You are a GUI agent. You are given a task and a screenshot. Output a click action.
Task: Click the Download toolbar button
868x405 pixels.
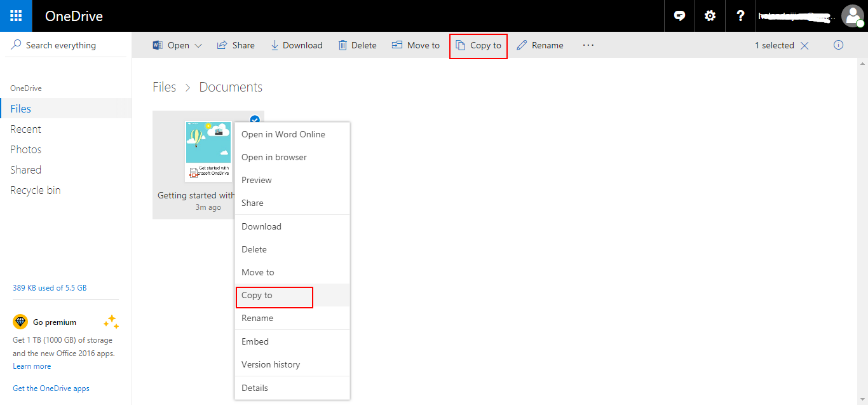tap(296, 45)
